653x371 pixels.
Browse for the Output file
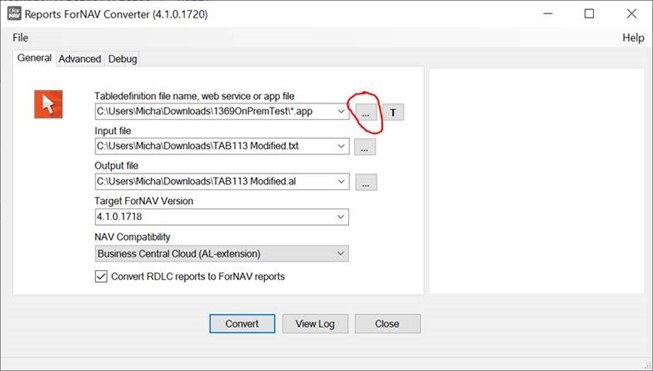tap(366, 182)
